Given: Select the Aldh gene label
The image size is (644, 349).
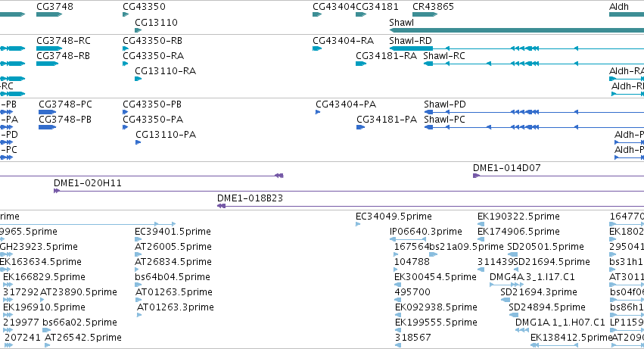Looking at the screenshot, I should point(618,7).
